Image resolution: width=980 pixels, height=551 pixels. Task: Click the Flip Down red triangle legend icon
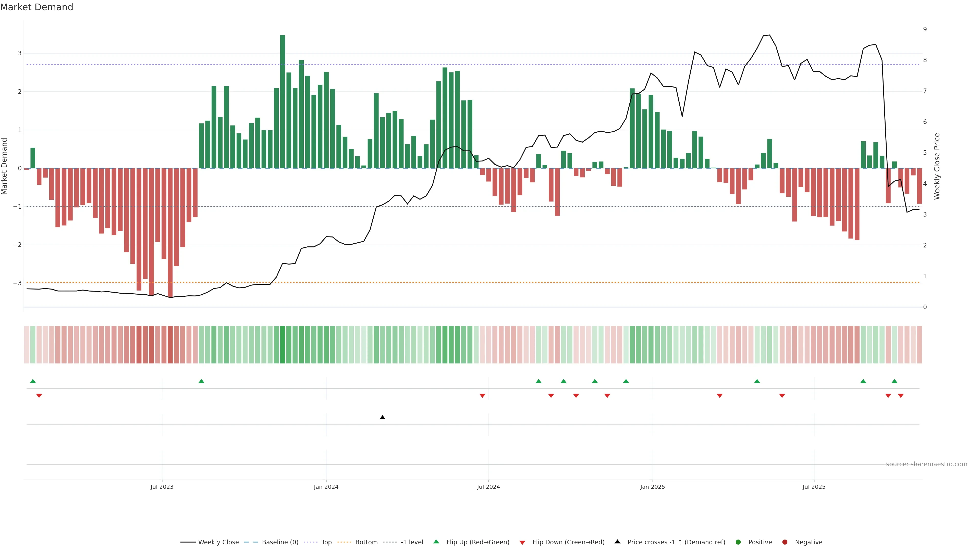click(x=522, y=543)
